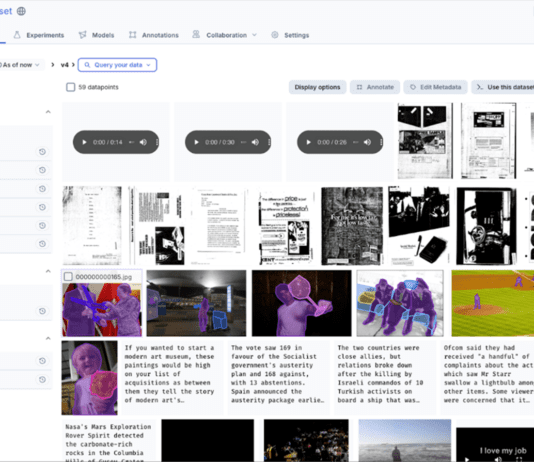Click the seek bar of the 0:14 audio

(131, 142)
